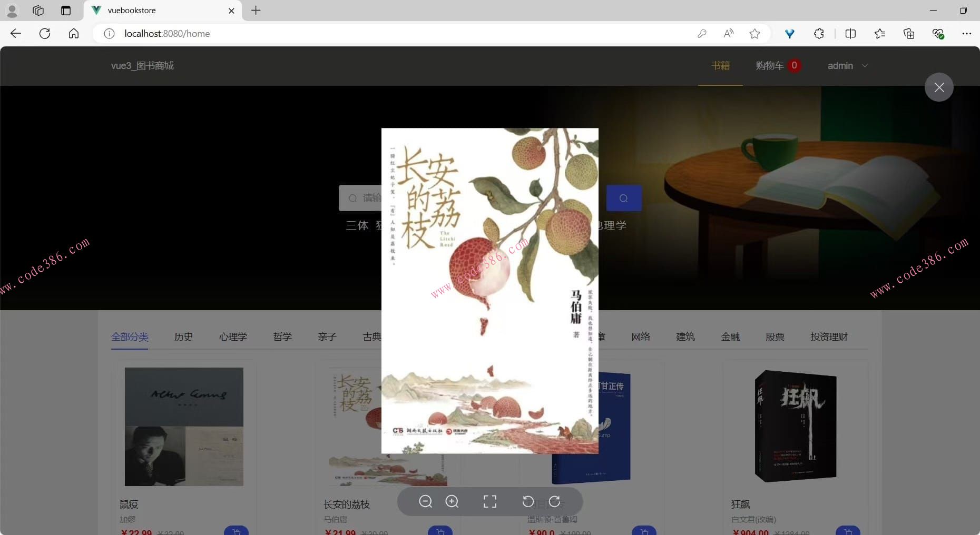The image size is (980, 535).
Task: Add 鼠疫 to the shopping cart
Action: (x=236, y=531)
